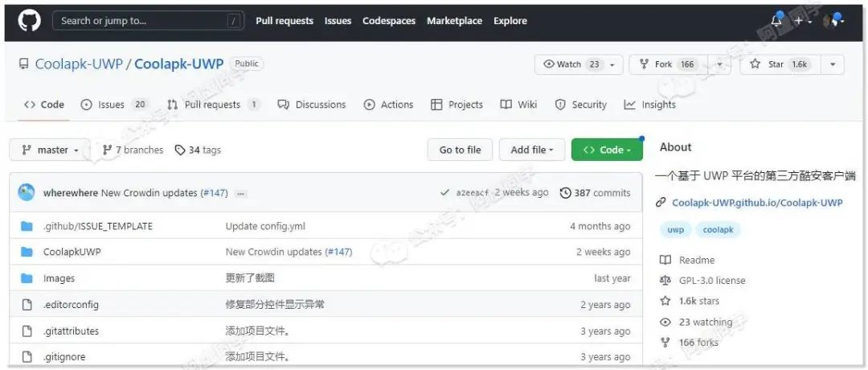The image size is (868, 370).
Task: View the 387 commits history
Action: (x=595, y=193)
